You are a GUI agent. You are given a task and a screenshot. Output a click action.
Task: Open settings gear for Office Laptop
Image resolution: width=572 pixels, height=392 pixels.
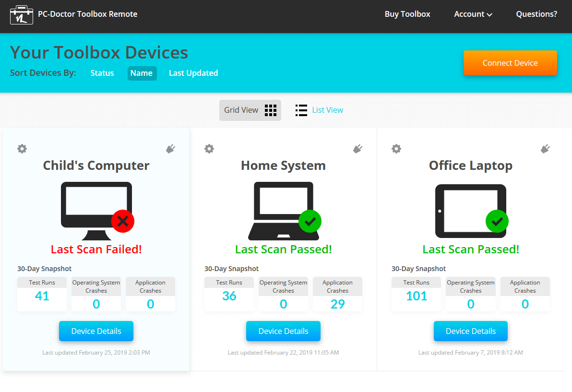coord(396,149)
